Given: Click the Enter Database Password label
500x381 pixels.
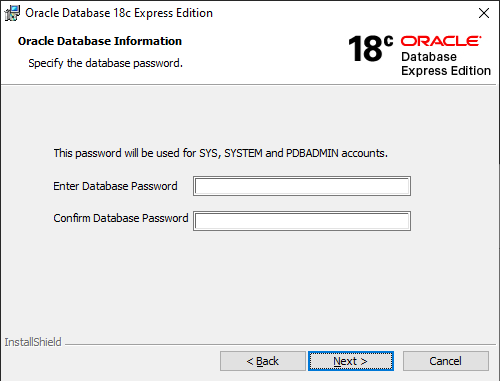Looking at the screenshot, I should click(115, 186).
